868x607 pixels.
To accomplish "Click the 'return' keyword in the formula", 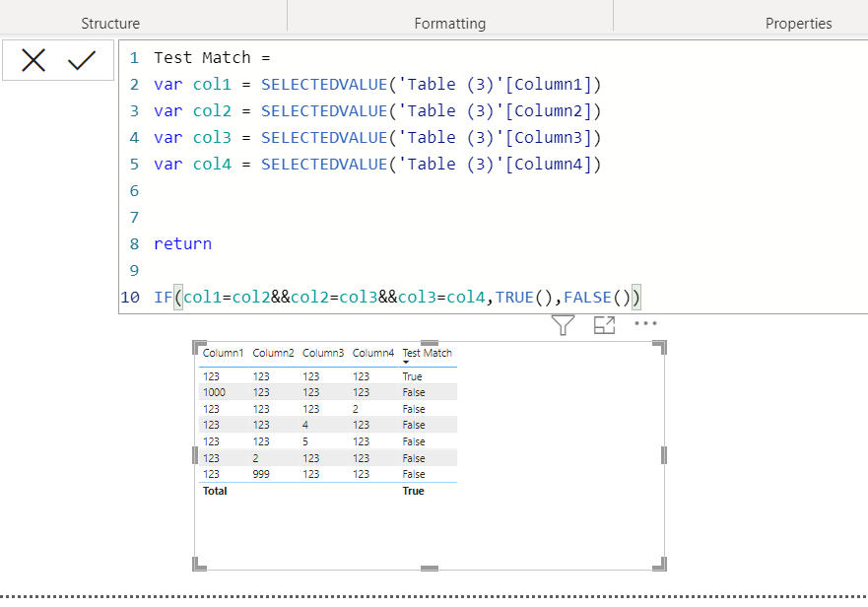I will pyautogui.click(x=182, y=243).
